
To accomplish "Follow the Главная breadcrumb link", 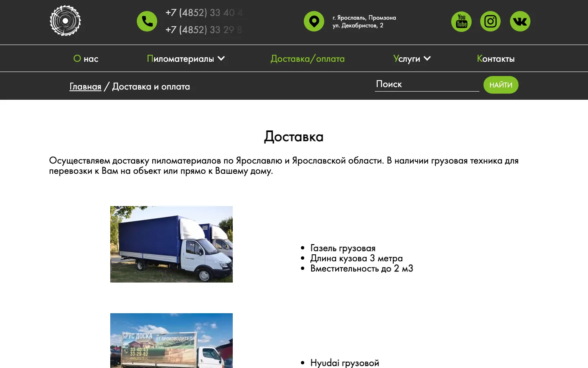I will (85, 86).
